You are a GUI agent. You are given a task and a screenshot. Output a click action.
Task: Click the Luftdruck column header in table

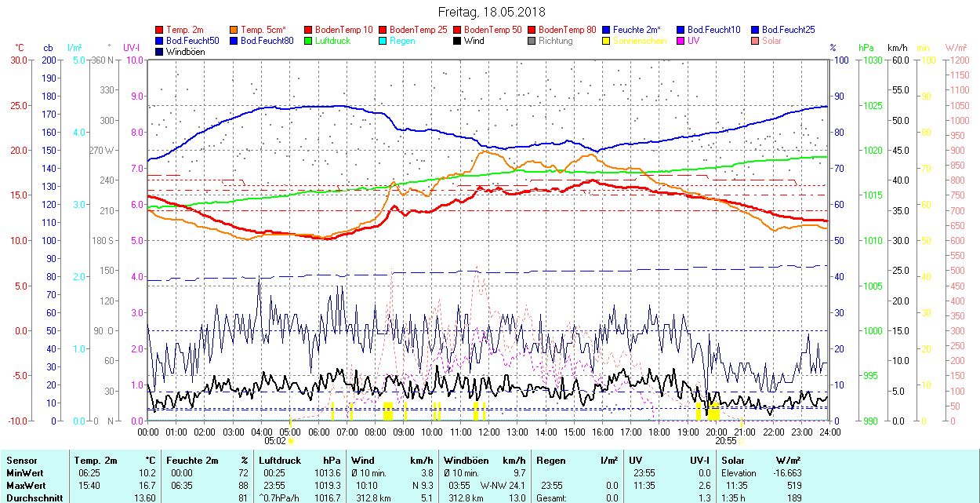(280, 461)
